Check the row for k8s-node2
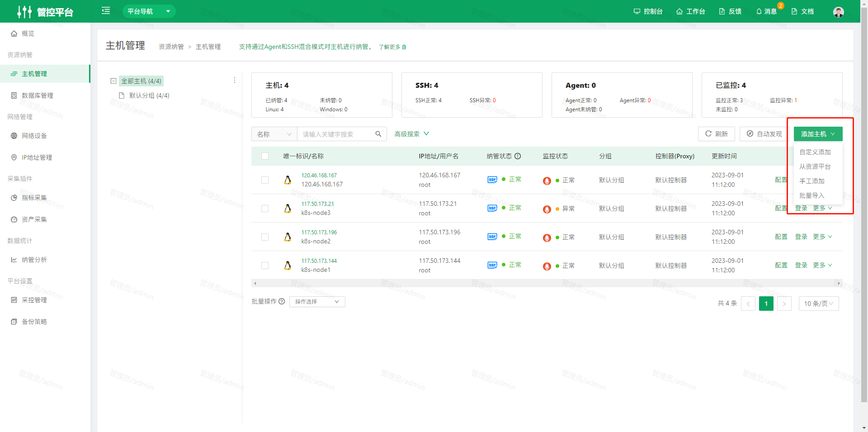The width and height of the screenshot is (868, 432). point(265,237)
